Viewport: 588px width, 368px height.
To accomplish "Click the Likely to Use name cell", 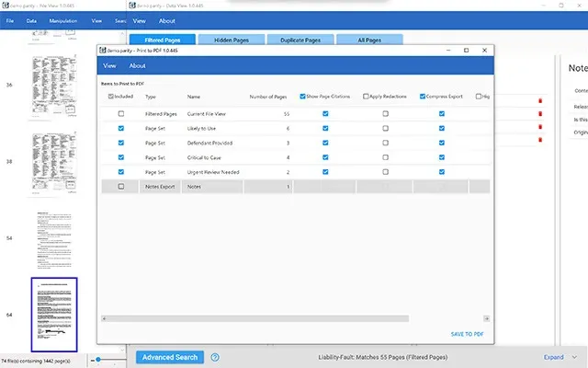I will pos(201,129).
